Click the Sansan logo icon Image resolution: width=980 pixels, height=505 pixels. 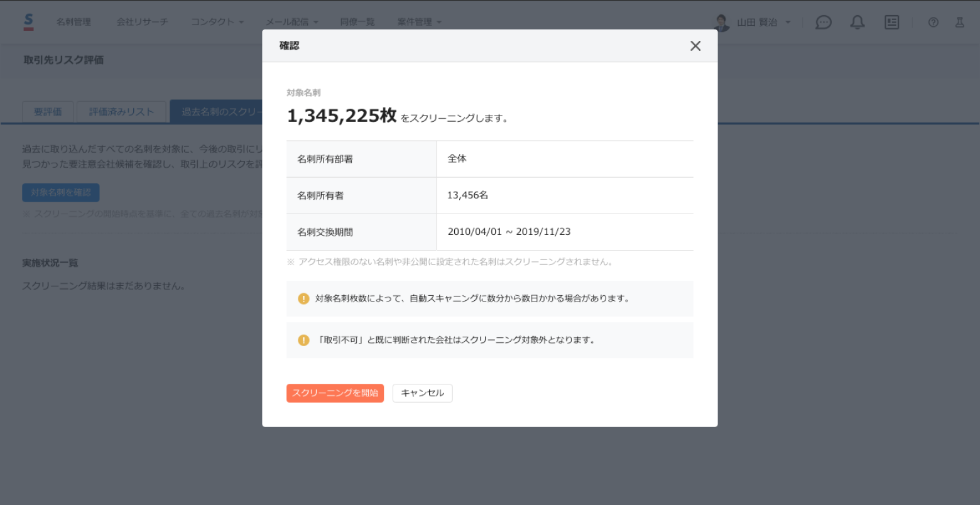coord(28,22)
